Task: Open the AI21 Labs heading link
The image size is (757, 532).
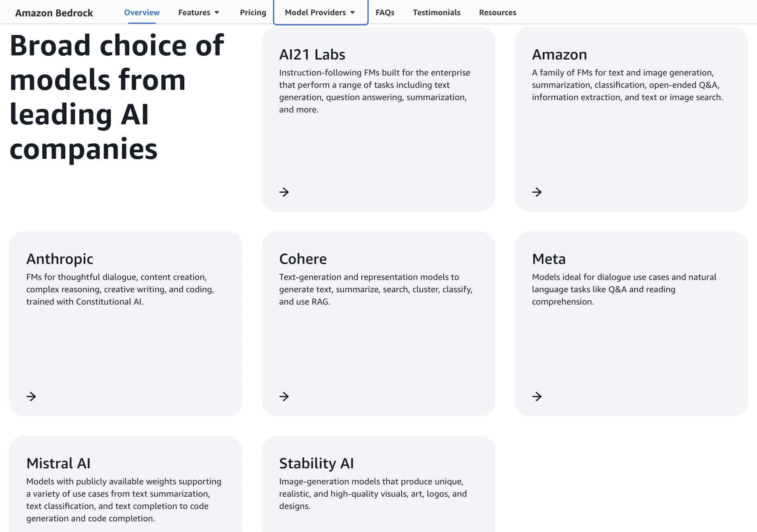Action: coord(312,55)
